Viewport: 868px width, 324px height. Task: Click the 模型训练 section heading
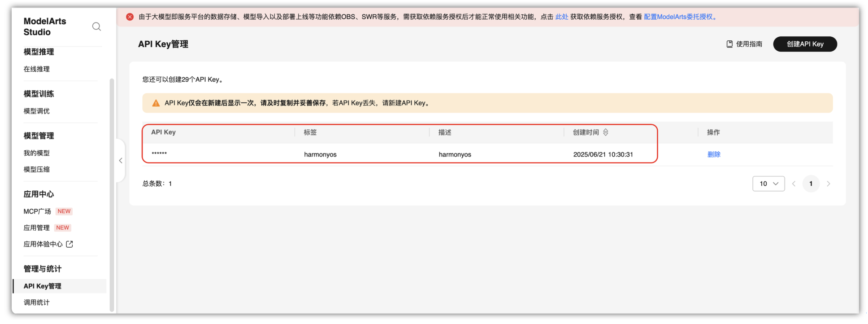click(39, 94)
